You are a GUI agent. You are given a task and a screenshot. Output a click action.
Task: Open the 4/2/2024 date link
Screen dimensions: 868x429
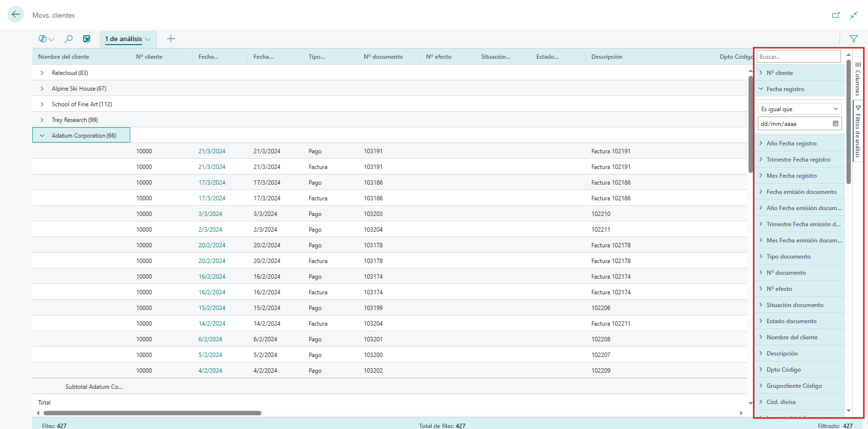210,371
